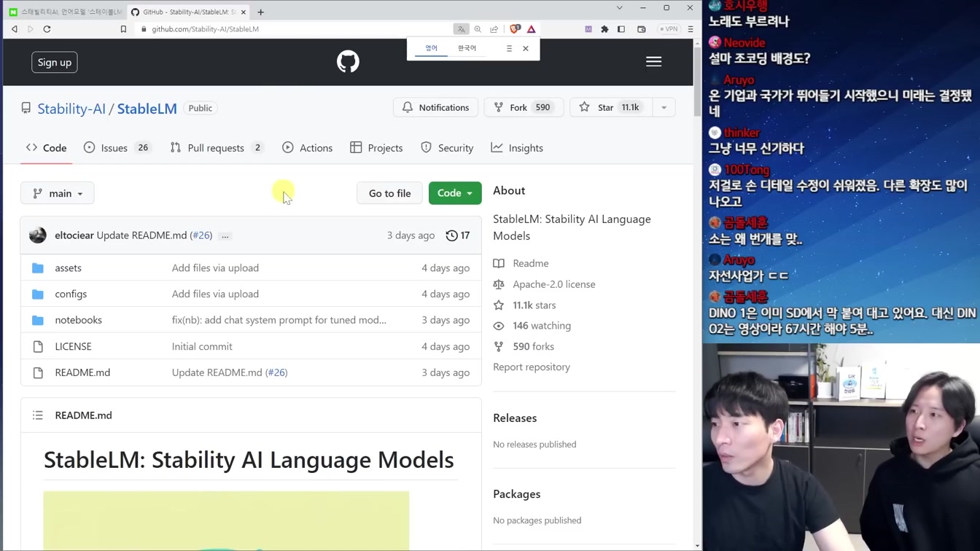The width and height of the screenshot is (980, 551).
Task: Open the README.md file in list
Action: [x=82, y=372]
